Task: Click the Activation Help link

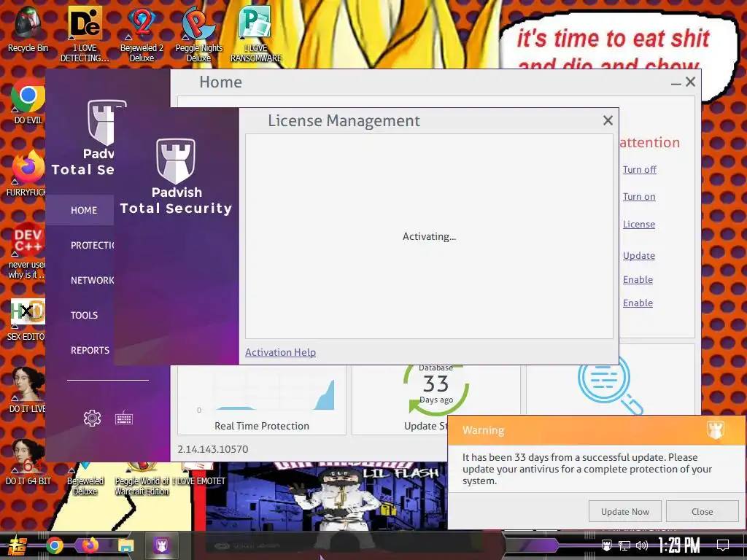Action: pyautogui.click(x=280, y=352)
